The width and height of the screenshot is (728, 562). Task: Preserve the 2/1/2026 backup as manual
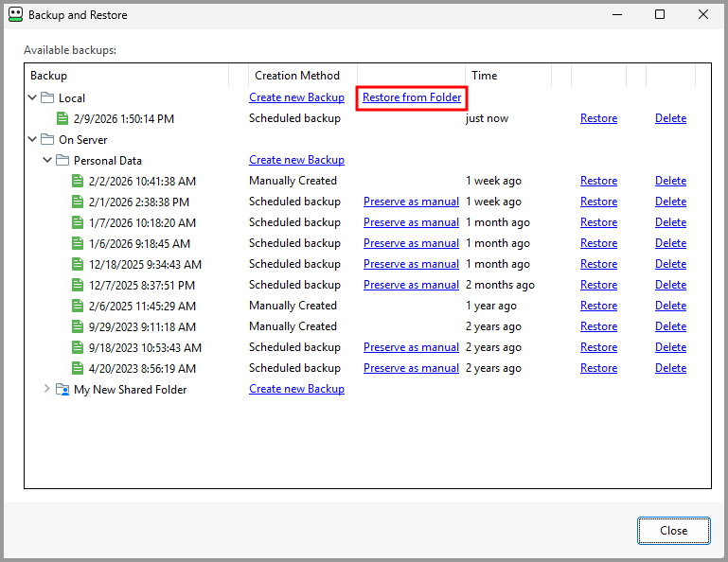[411, 202]
